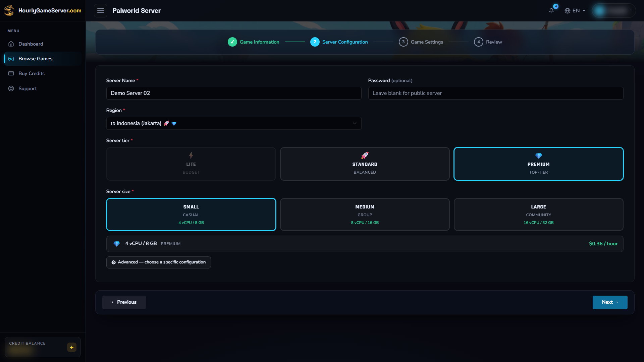Click the Support lifebuoy icon
Screen dimensions: 644x362
11,88
